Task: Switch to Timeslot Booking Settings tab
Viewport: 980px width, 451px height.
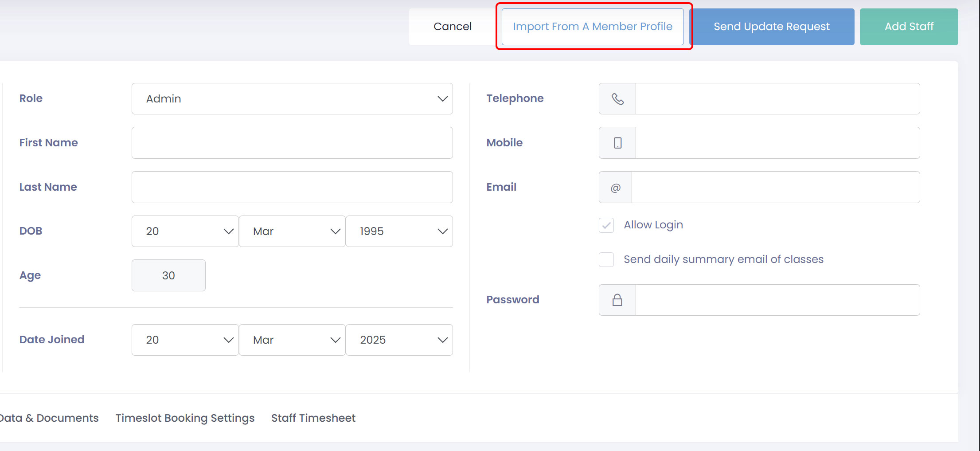Action: coord(185,418)
